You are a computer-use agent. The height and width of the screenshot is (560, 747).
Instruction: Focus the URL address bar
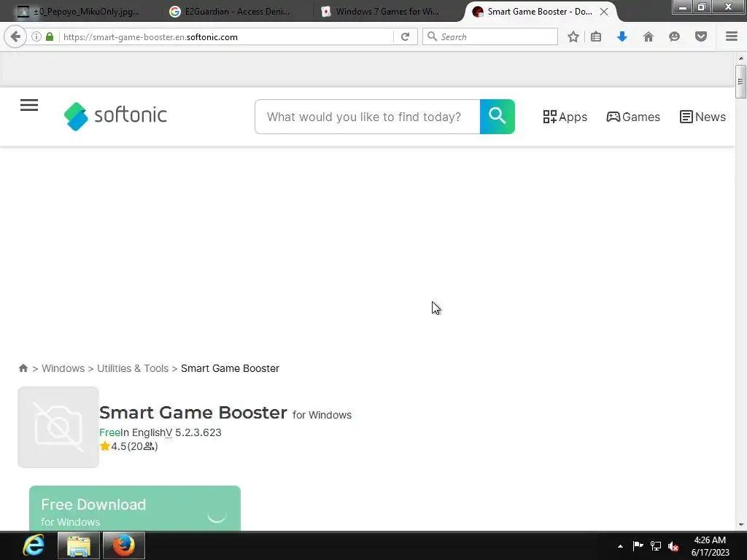point(226,36)
